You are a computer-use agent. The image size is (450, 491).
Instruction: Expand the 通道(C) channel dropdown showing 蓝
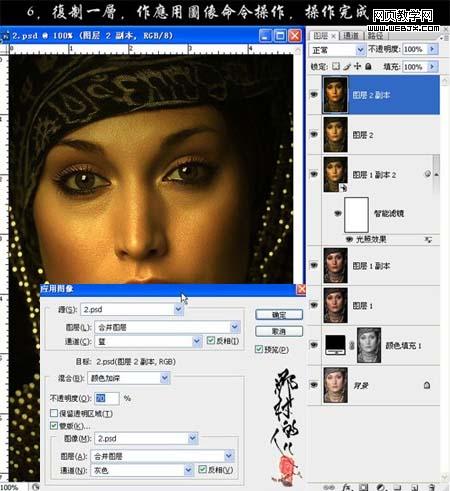click(x=148, y=341)
